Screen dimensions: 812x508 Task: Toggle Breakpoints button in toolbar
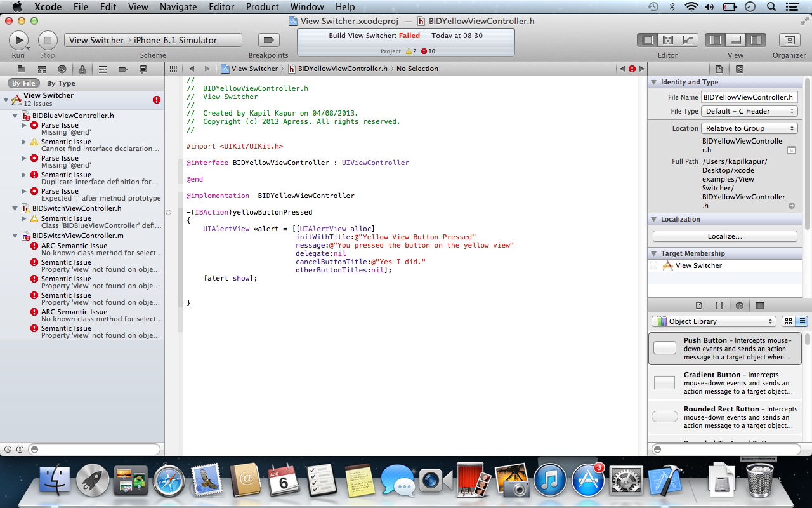(268, 40)
